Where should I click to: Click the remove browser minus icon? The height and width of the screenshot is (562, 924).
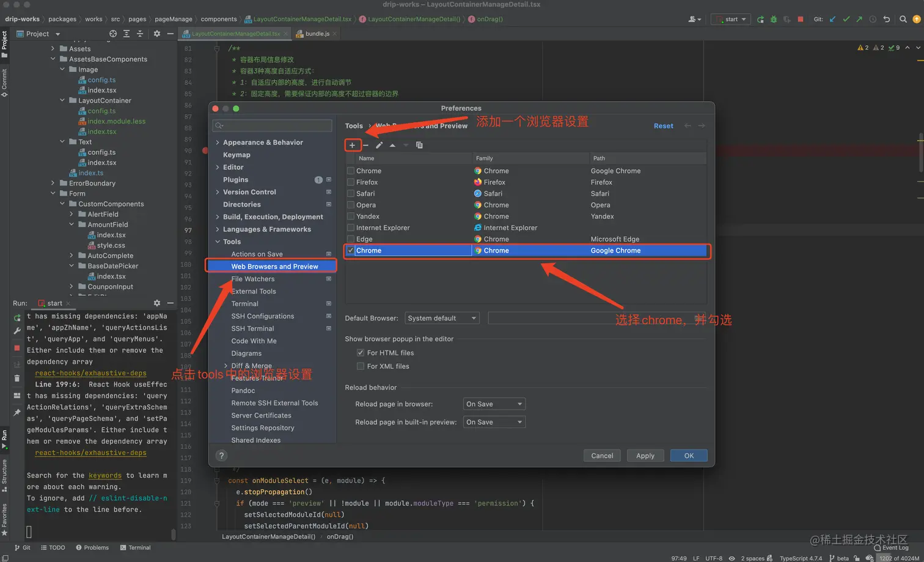click(x=365, y=145)
